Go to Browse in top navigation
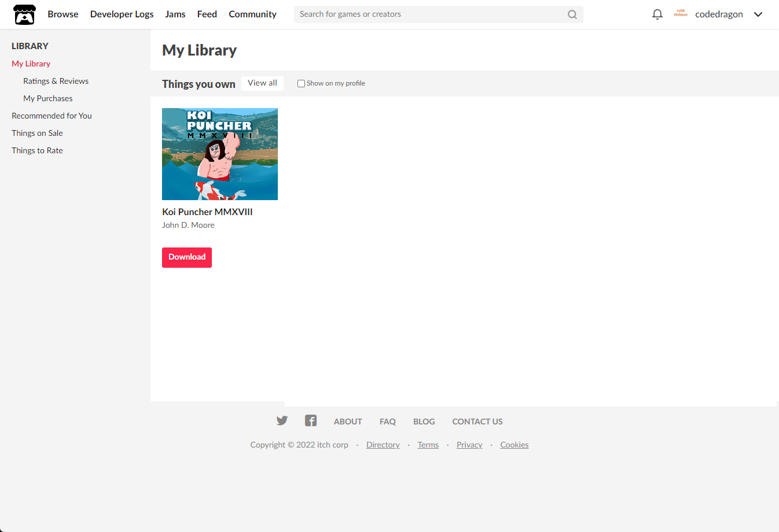Viewport: 779px width, 532px height. point(63,14)
